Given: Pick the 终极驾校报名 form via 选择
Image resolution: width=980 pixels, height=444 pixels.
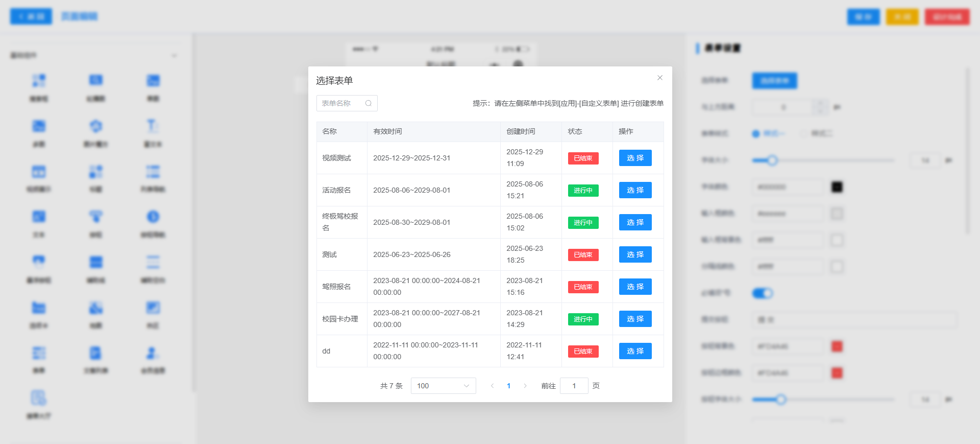Looking at the screenshot, I should (x=635, y=222).
